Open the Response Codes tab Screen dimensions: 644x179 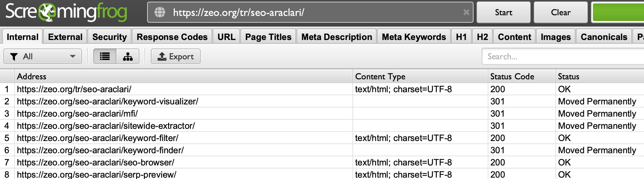coord(172,37)
